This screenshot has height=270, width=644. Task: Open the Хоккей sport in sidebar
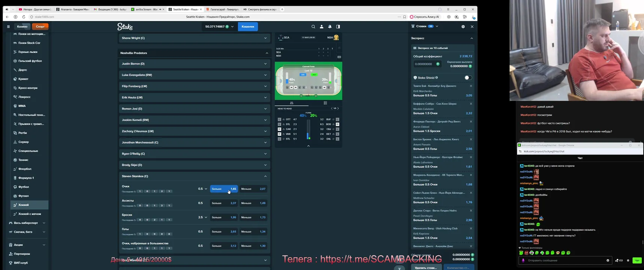click(x=29, y=205)
